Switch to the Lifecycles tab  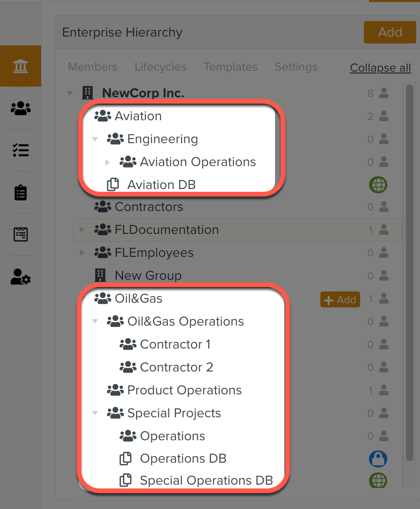(160, 67)
